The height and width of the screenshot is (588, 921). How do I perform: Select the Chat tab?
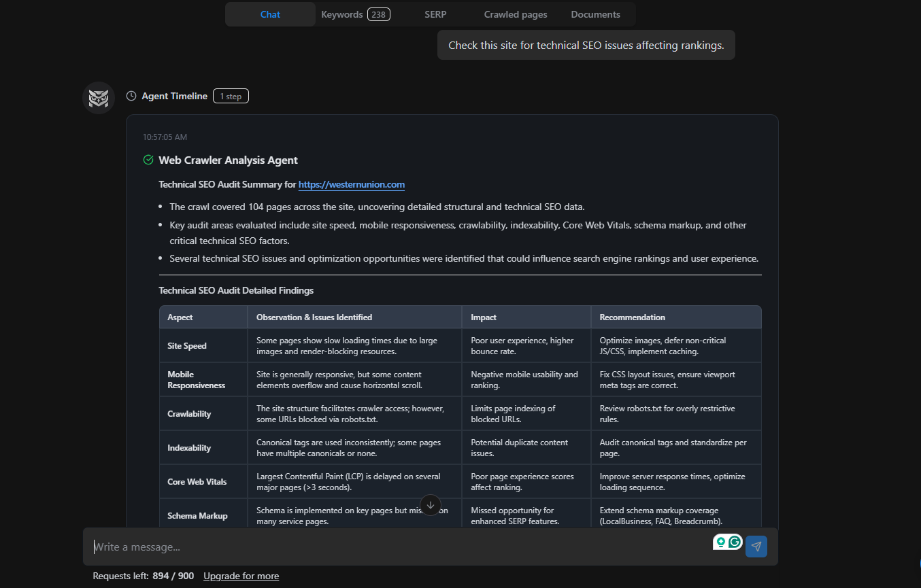[269, 14]
